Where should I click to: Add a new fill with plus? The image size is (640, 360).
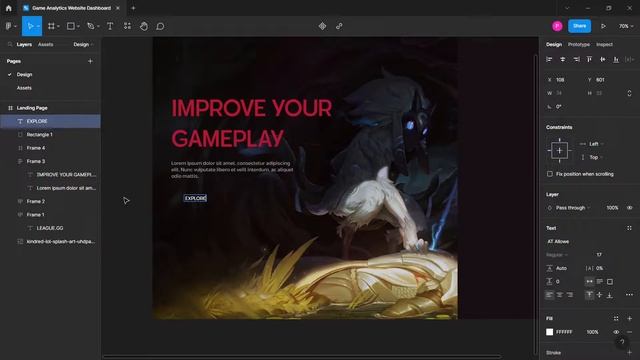click(x=629, y=318)
